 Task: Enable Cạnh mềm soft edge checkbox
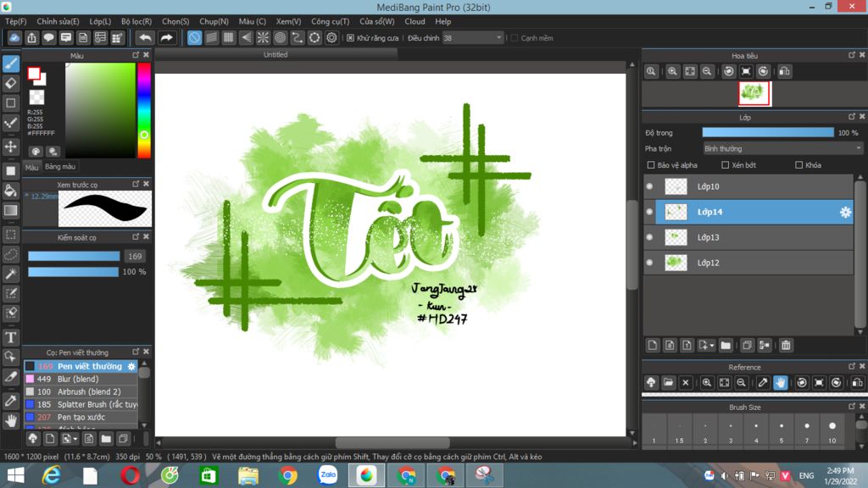click(x=515, y=37)
